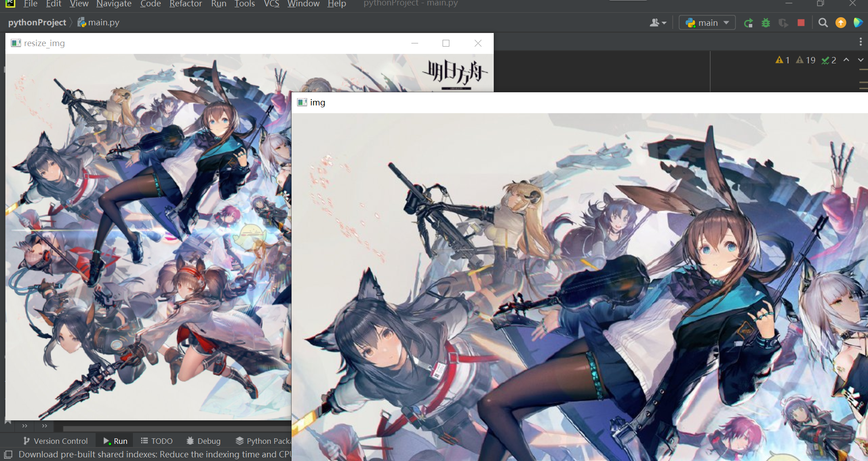Expand the second hidden-tabs chevron at the bottom
This screenshot has width=868, height=461.
click(x=44, y=426)
